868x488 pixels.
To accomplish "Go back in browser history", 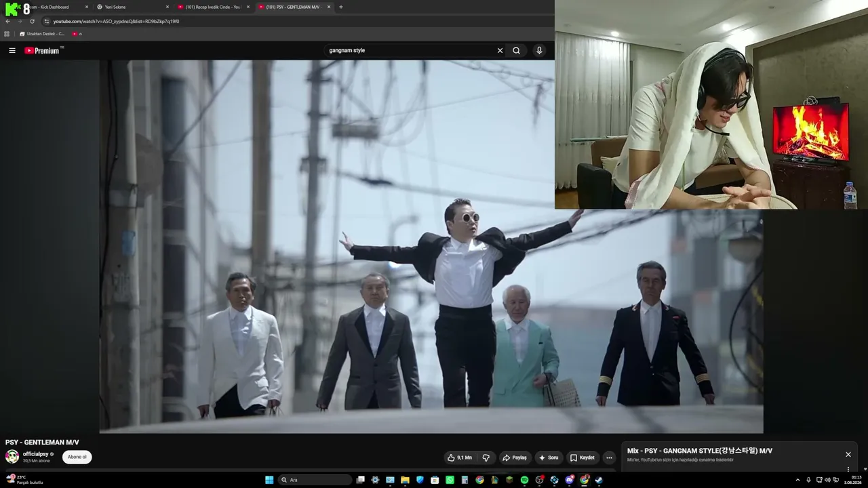I will click(8, 21).
